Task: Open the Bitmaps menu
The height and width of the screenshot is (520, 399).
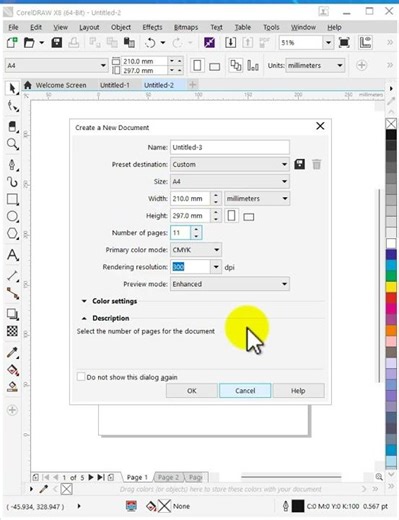Action: 186,27
